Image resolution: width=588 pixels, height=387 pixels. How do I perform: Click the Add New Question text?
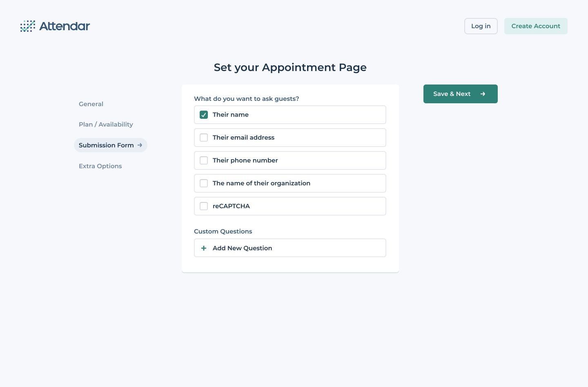(242, 248)
